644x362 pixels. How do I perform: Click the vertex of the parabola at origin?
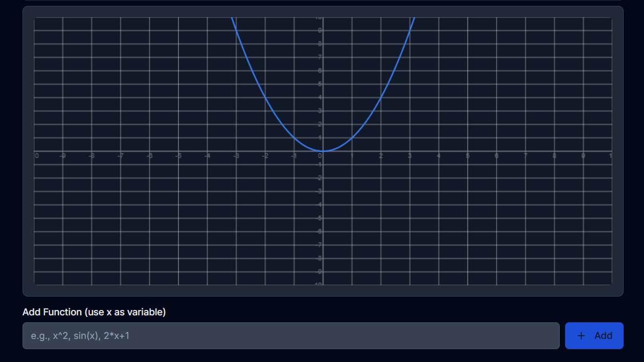[x=322, y=151]
